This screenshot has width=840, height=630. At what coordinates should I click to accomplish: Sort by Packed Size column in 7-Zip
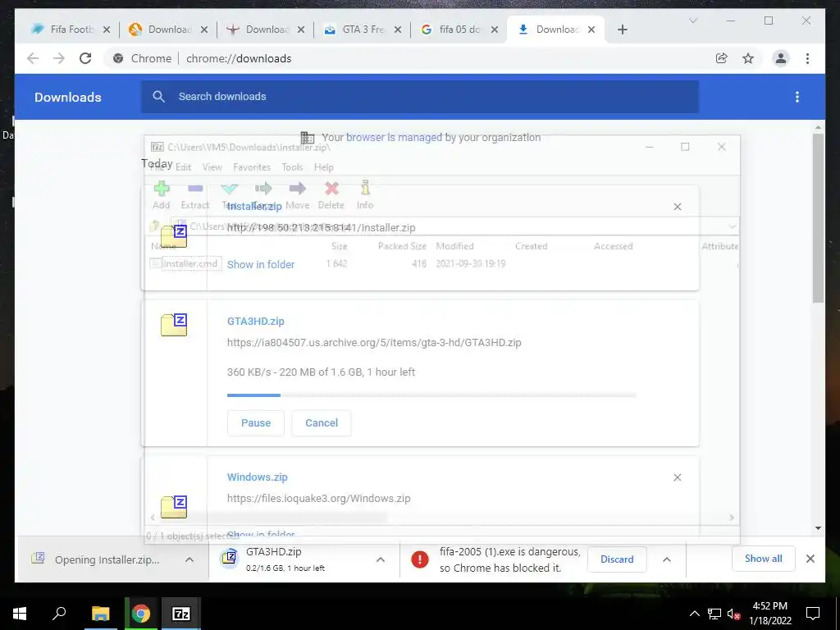402,246
